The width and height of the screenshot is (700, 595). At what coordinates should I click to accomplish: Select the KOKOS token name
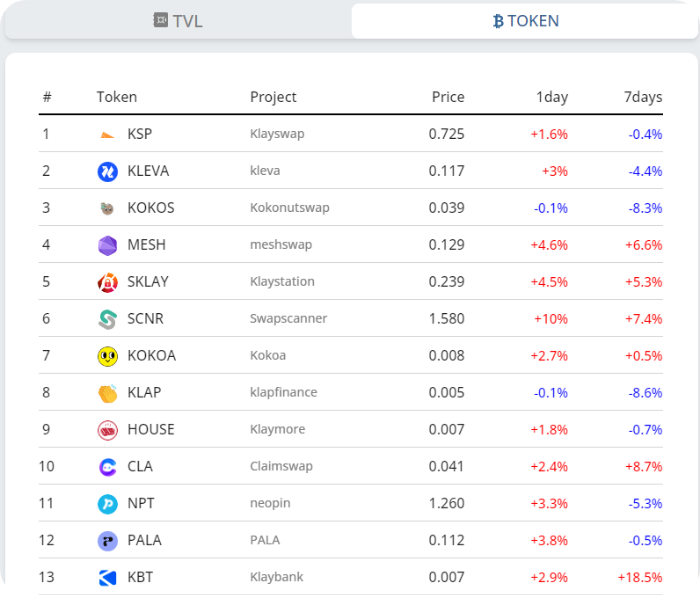click(150, 208)
